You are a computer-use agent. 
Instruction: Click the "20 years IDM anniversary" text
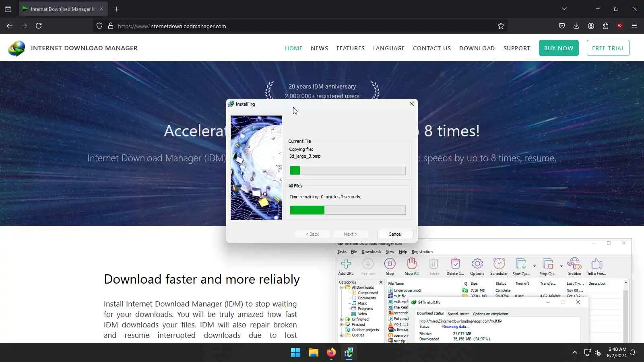322,86
